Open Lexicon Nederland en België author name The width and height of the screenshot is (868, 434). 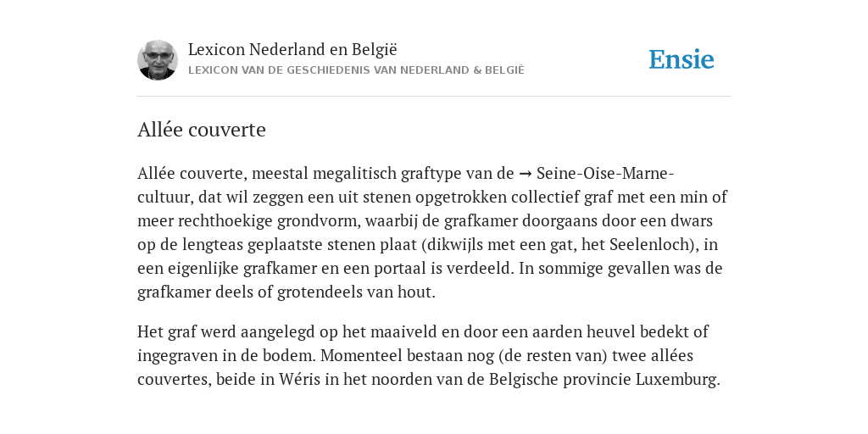coord(292,49)
